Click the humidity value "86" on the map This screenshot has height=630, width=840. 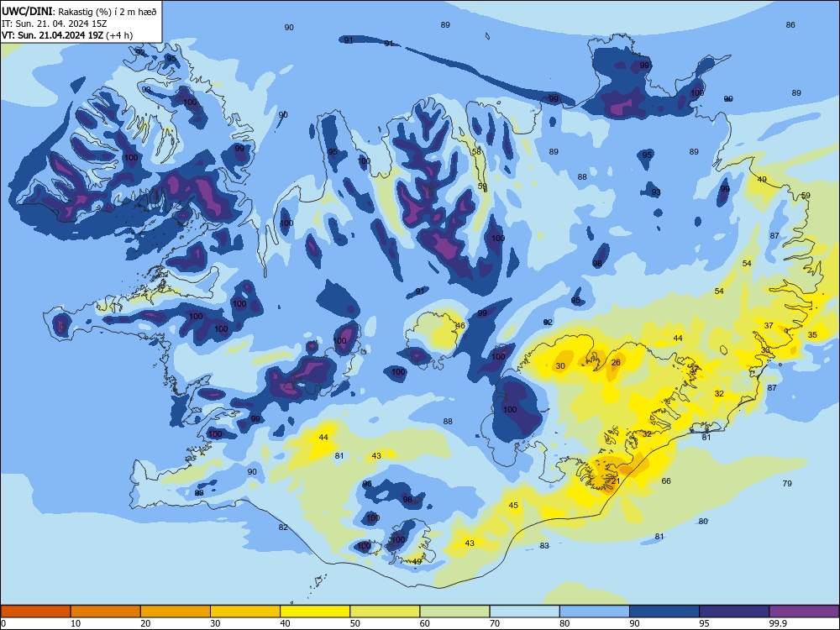(790, 25)
